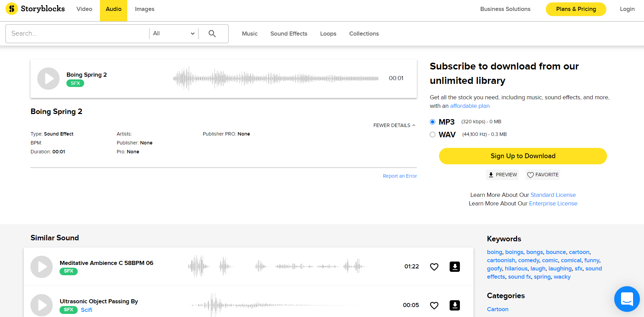Click the Ultrasonic Object Passing By title

click(99, 301)
